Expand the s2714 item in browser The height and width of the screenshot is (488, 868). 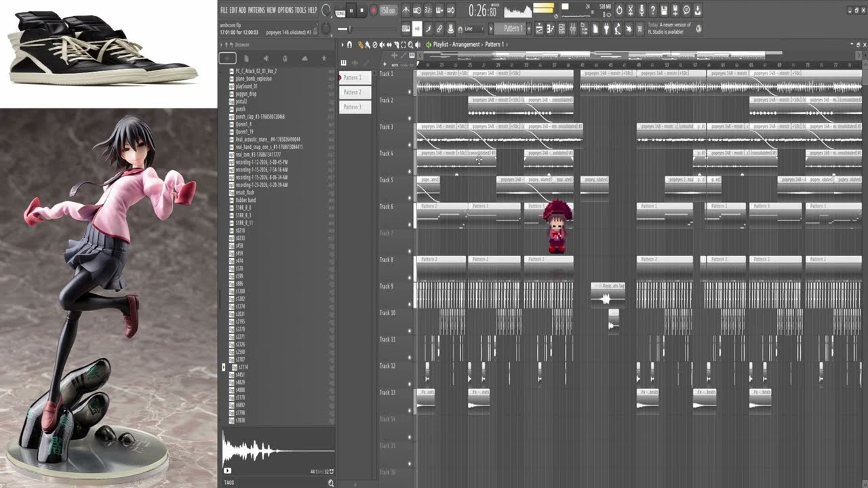[x=224, y=367]
